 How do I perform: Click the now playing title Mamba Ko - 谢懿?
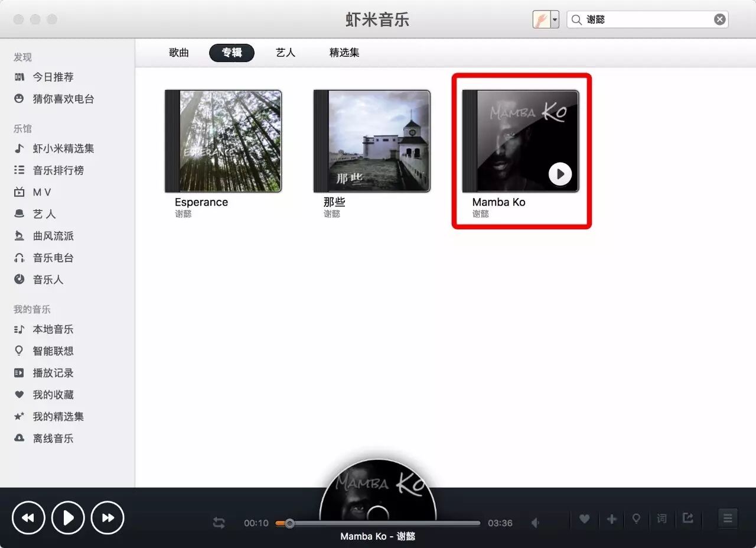378,536
